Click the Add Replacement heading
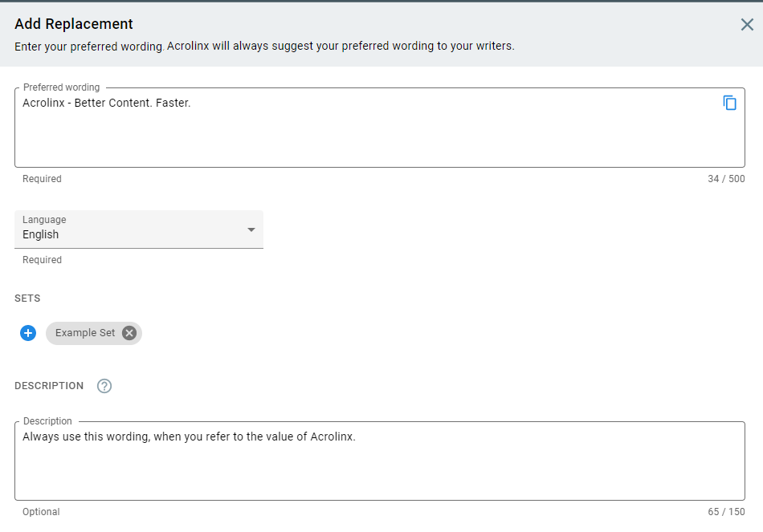The width and height of the screenshot is (763, 532). pyautogui.click(x=73, y=24)
